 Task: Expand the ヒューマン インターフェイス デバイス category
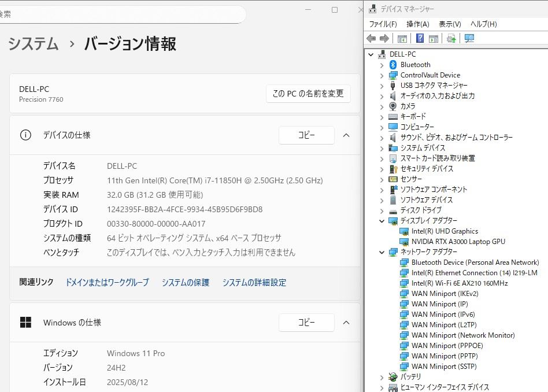[382, 388]
